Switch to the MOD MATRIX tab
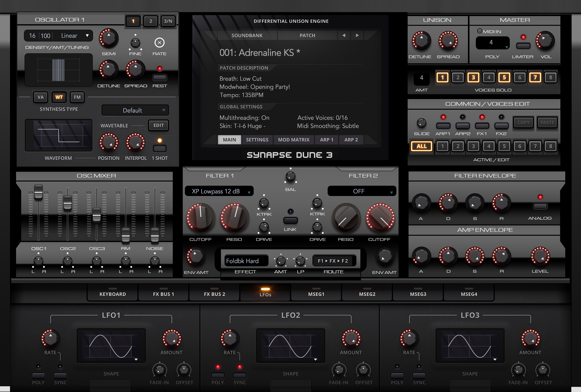This screenshot has width=581, height=392. [294, 140]
